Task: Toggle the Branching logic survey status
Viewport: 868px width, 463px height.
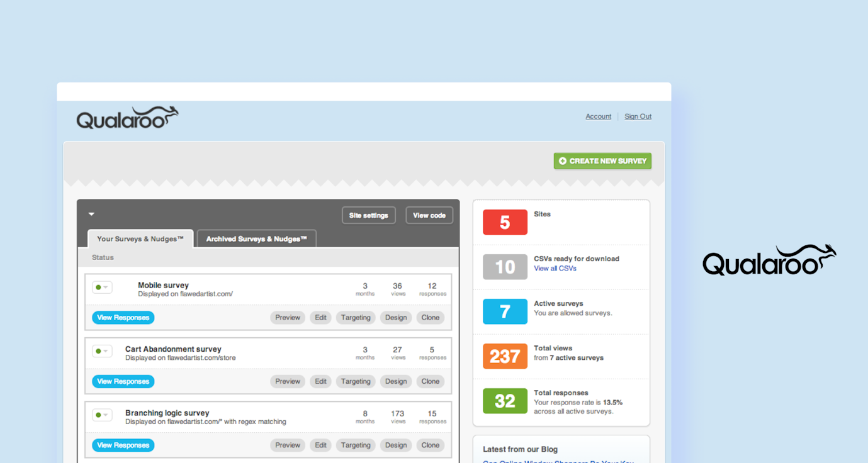Action: [102, 415]
